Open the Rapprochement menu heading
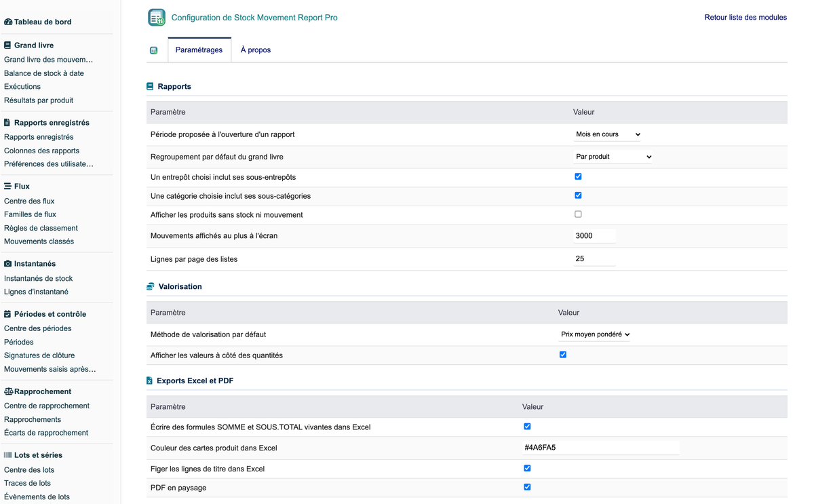 coord(43,391)
